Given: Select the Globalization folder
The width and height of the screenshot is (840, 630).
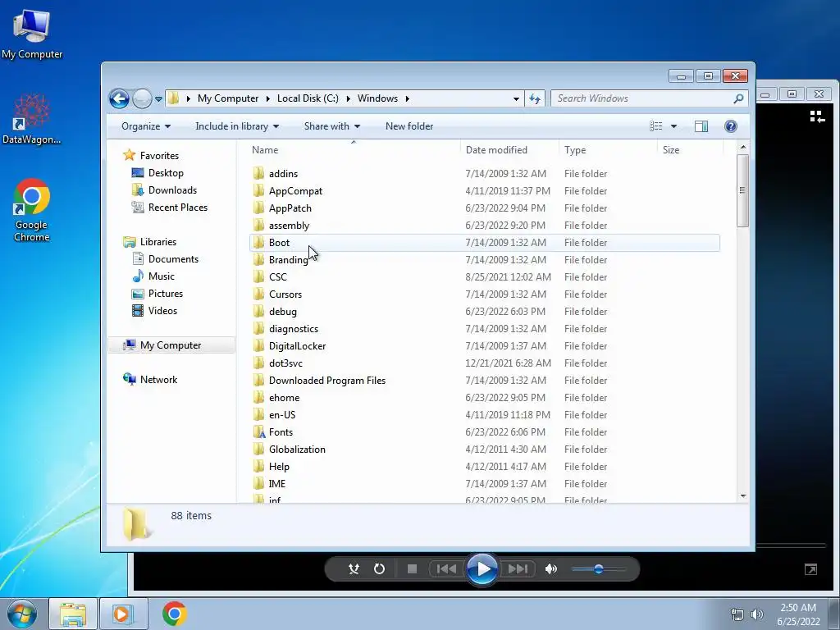Looking at the screenshot, I should [x=297, y=450].
